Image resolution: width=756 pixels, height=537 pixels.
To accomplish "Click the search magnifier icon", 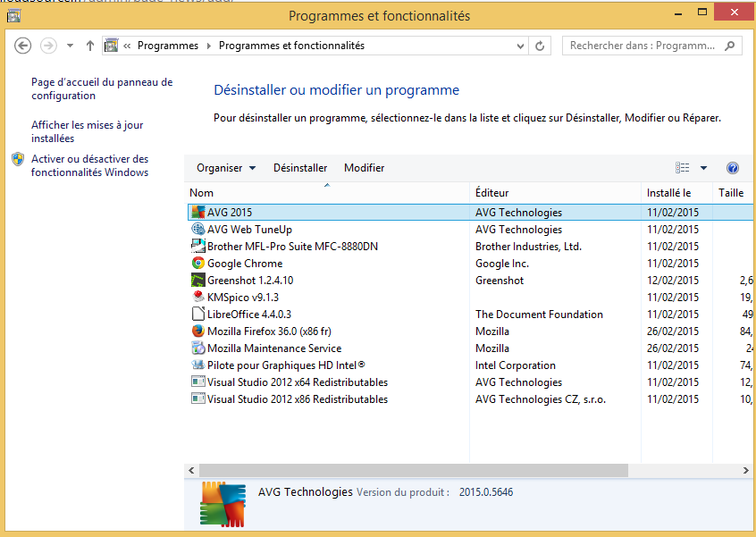I will coord(729,46).
